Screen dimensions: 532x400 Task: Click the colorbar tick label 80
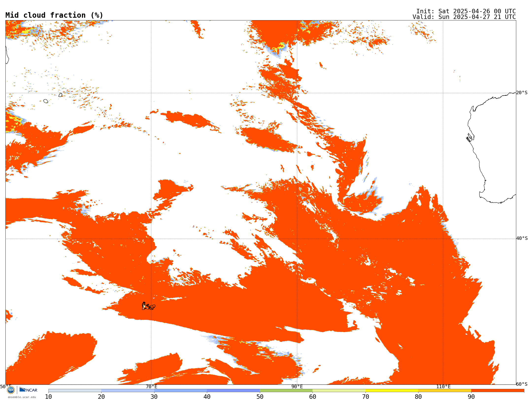coord(418,397)
